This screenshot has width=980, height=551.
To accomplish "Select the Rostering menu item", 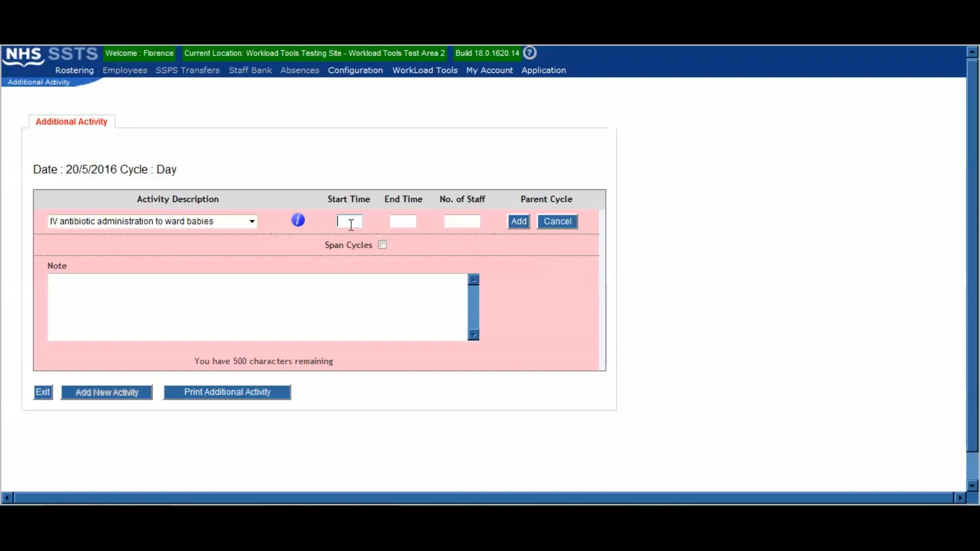I will [74, 70].
